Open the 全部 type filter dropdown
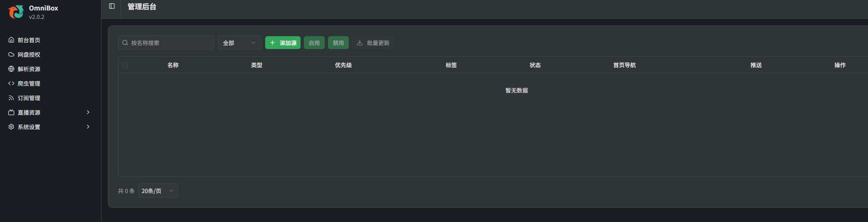 (239, 43)
